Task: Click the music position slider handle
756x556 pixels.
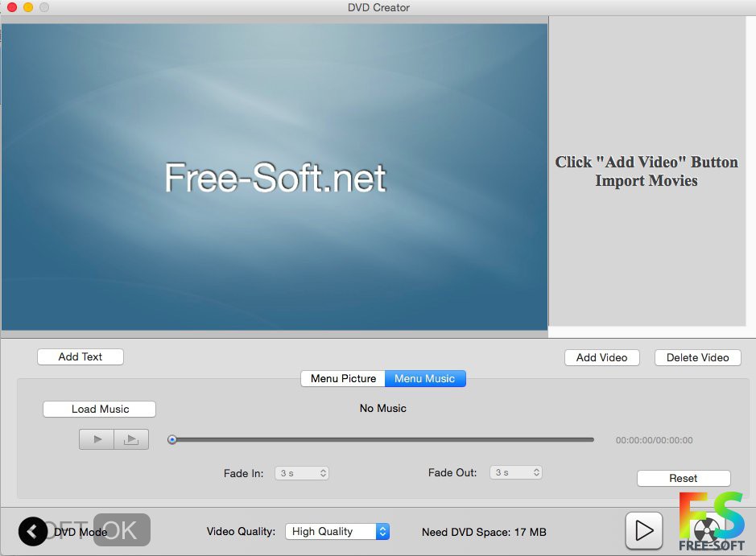Action: [x=172, y=439]
